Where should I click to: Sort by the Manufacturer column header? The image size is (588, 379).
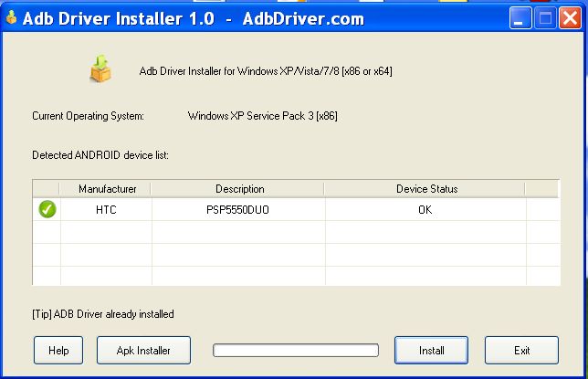107,189
